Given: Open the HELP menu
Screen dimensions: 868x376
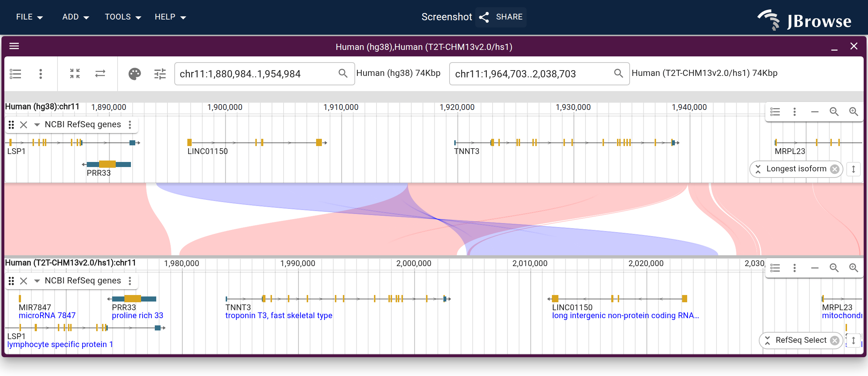Looking at the screenshot, I should pos(170,17).
